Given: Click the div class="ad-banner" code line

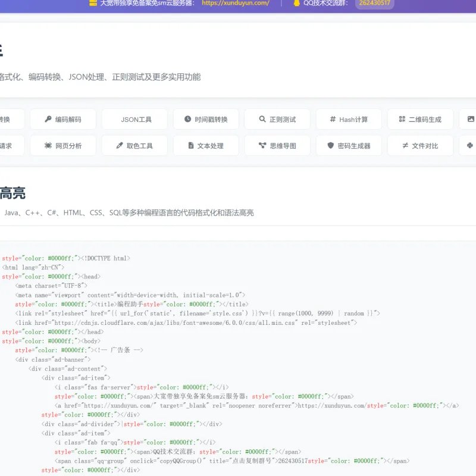Looking at the screenshot, I should 53,359.
